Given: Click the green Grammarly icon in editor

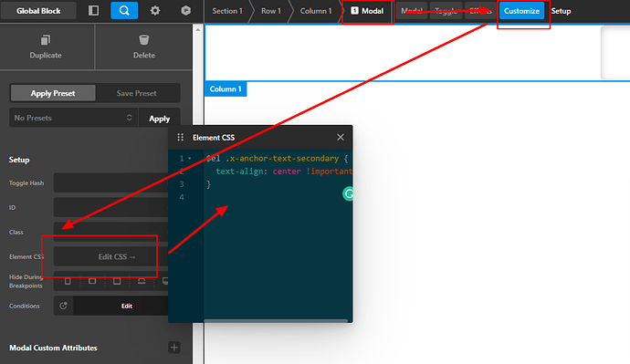Looking at the screenshot, I should (x=348, y=193).
